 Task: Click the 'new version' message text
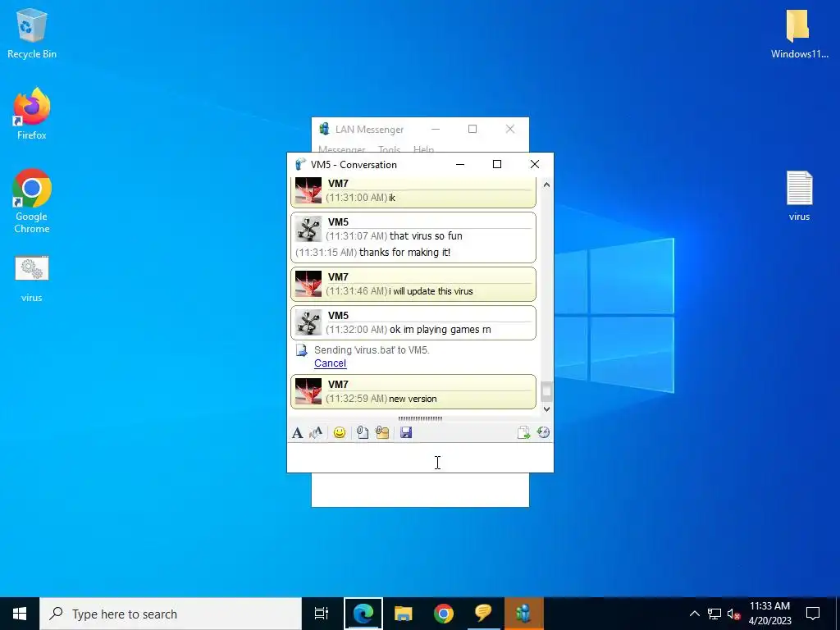pos(413,399)
